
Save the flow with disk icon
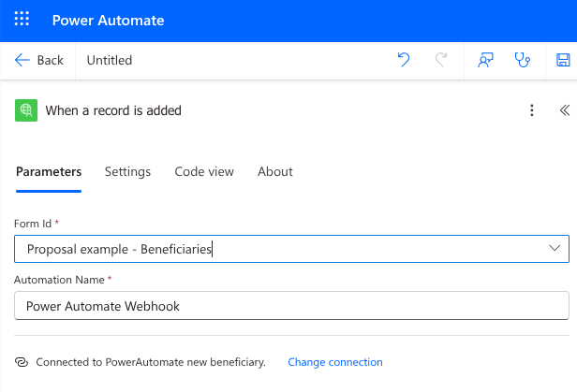563,60
